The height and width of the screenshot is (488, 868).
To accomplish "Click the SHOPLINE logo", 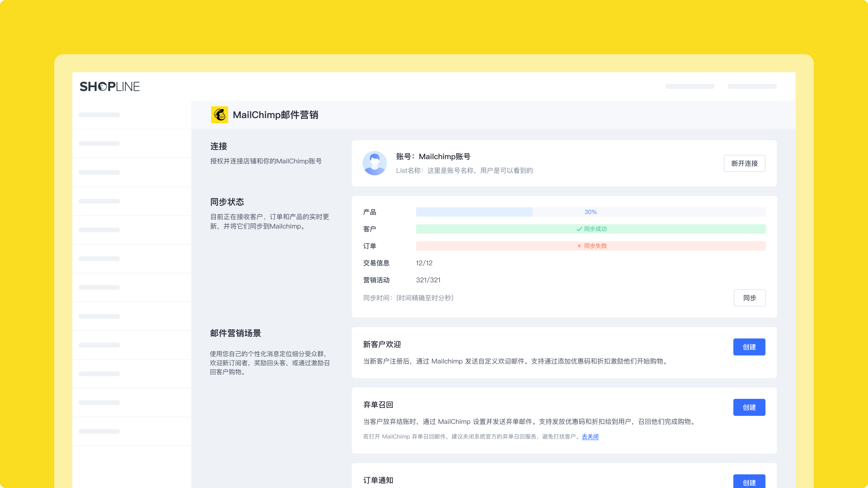I will [109, 87].
